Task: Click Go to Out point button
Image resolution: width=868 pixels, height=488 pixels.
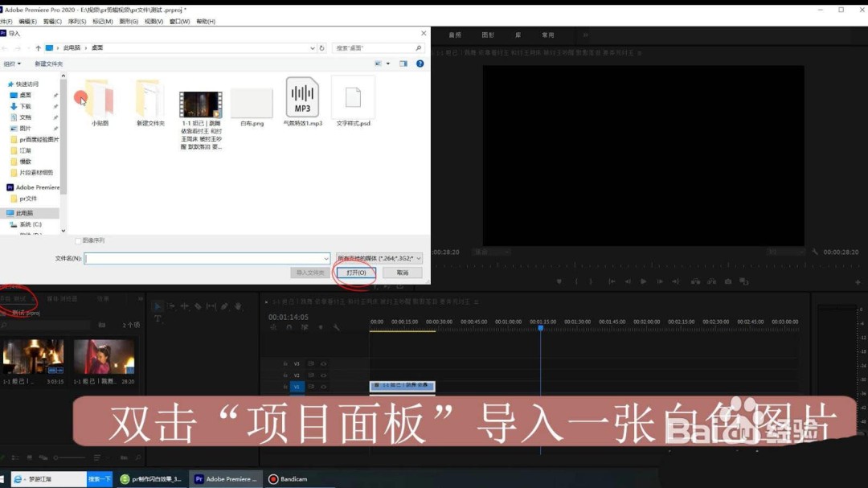Action: click(675, 281)
